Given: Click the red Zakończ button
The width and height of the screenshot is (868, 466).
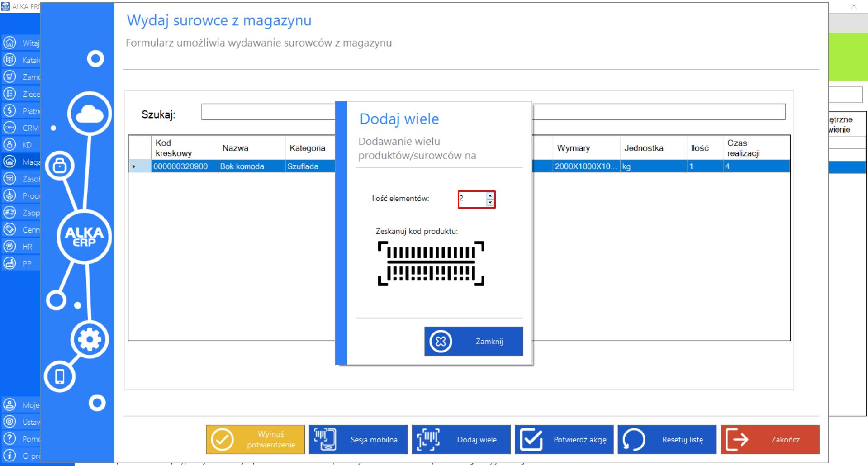Looking at the screenshot, I should [x=770, y=439].
